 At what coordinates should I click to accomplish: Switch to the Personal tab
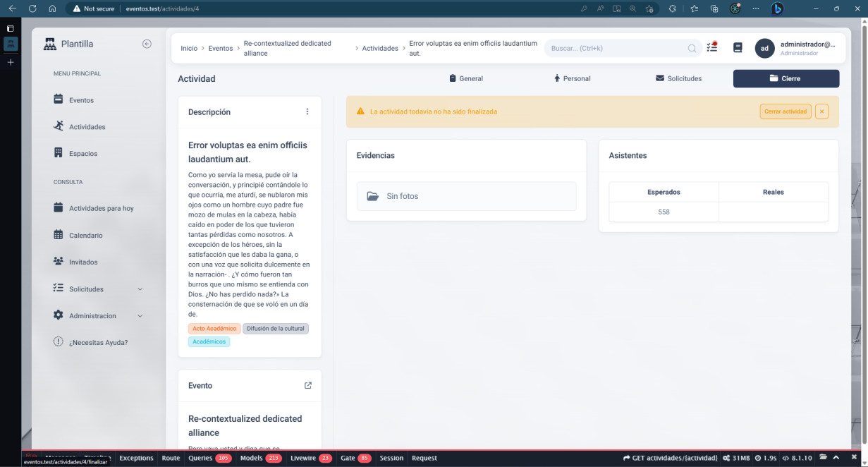pyautogui.click(x=572, y=78)
